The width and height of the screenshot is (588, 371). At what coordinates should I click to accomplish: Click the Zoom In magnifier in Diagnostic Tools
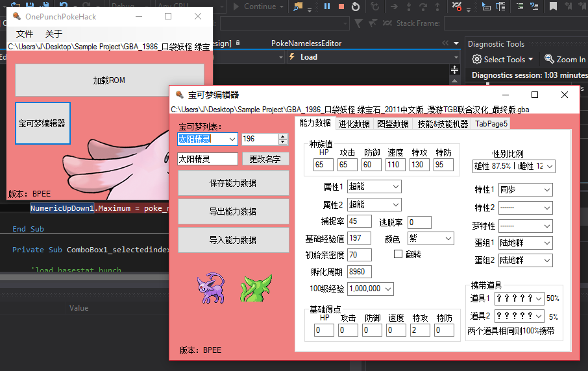(x=549, y=59)
